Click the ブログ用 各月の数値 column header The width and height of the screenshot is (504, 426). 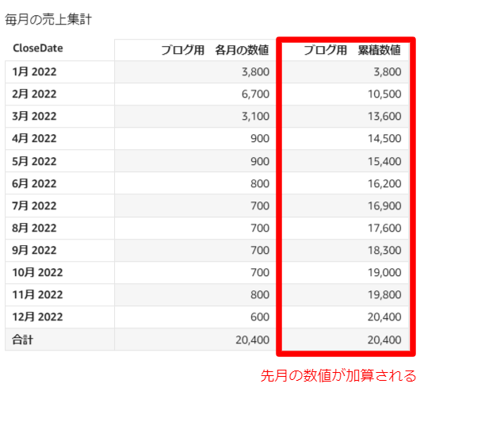pyautogui.click(x=215, y=50)
